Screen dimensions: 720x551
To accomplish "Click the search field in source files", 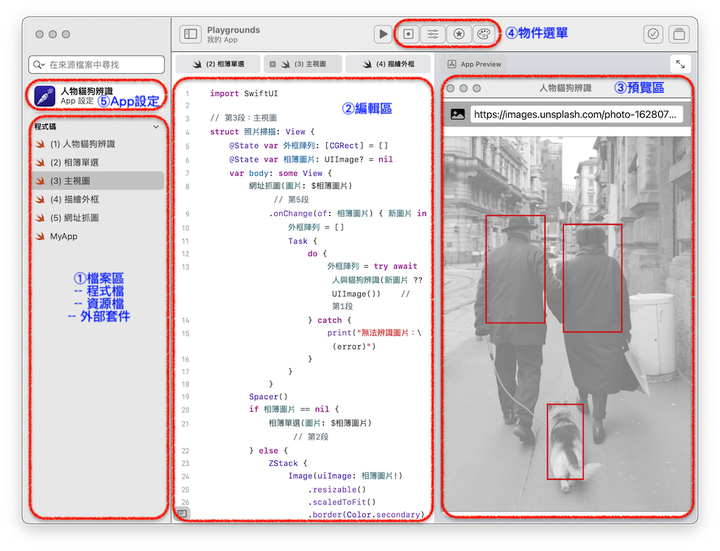I will 96,65.
